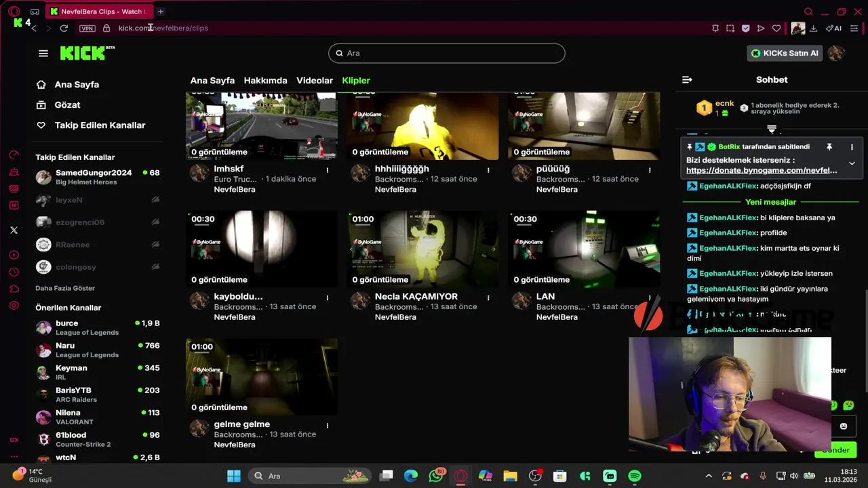Open Microsoft Edge from the taskbar
This screenshot has height=488, width=868.
point(411,476)
